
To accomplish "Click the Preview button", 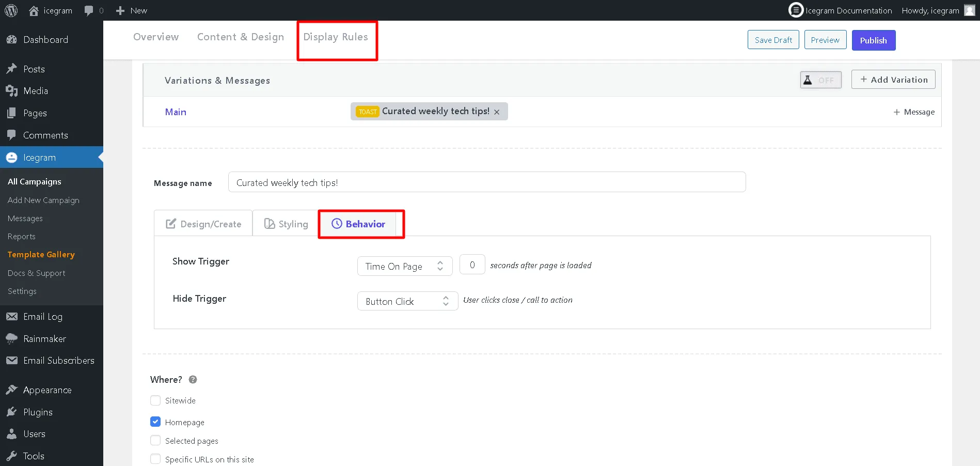I will pyautogui.click(x=825, y=40).
